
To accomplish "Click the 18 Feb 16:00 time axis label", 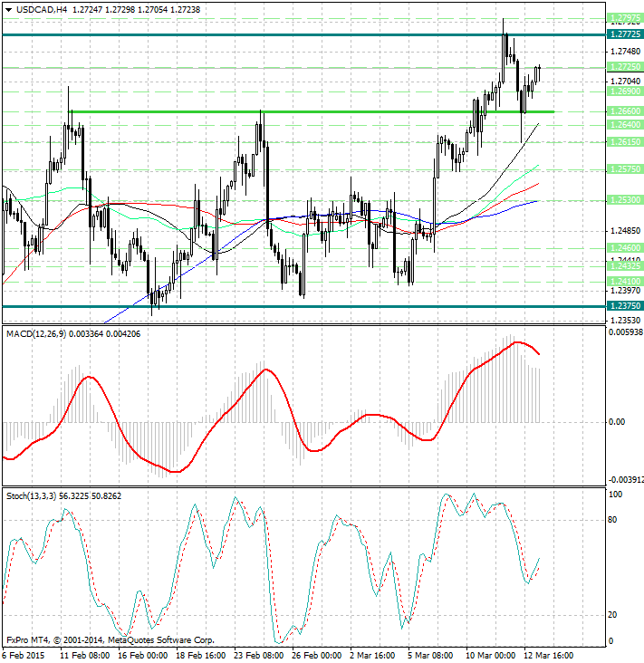I will pos(200,656).
